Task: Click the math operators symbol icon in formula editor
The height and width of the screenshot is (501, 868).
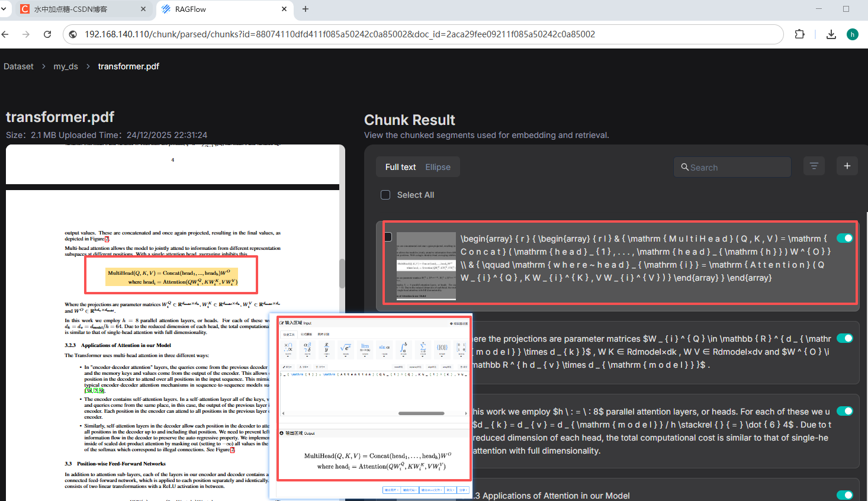Action: [288, 350]
